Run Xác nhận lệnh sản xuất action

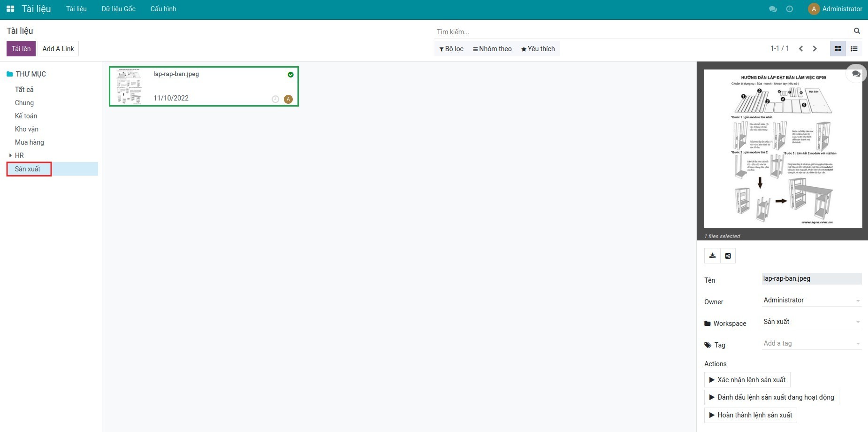click(x=747, y=380)
